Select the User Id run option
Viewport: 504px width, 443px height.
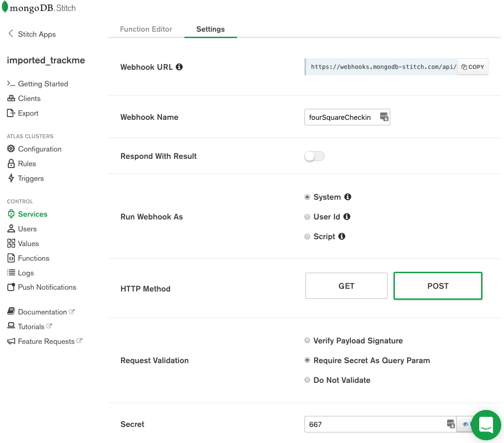point(307,216)
